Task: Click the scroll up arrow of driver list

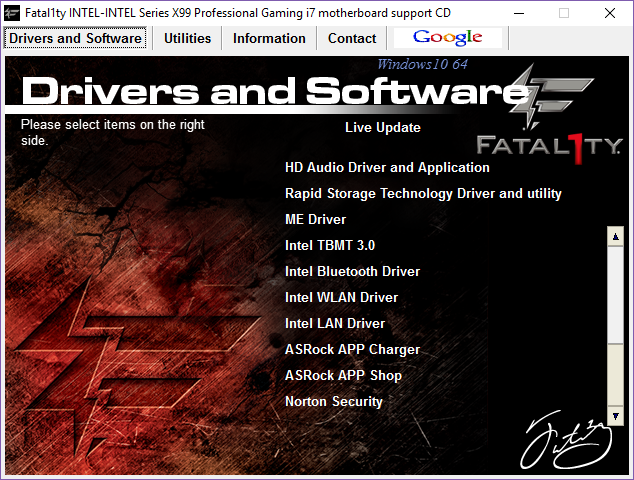Action: coord(615,237)
